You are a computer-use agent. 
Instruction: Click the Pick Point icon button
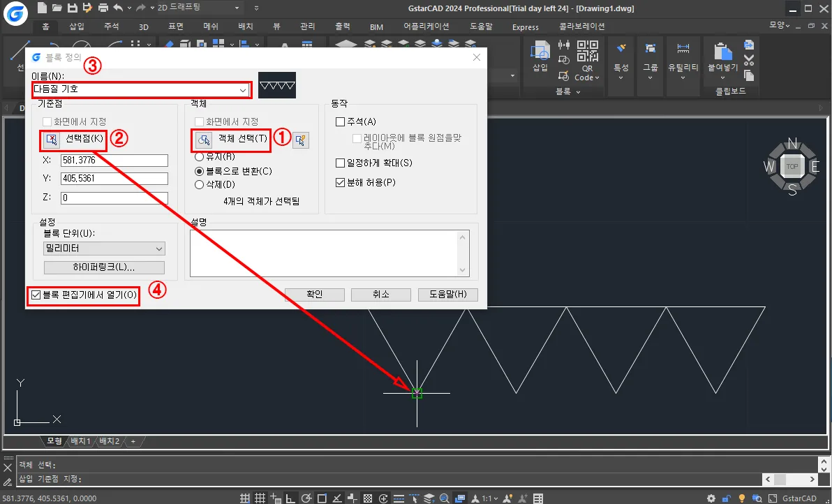pos(52,139)
